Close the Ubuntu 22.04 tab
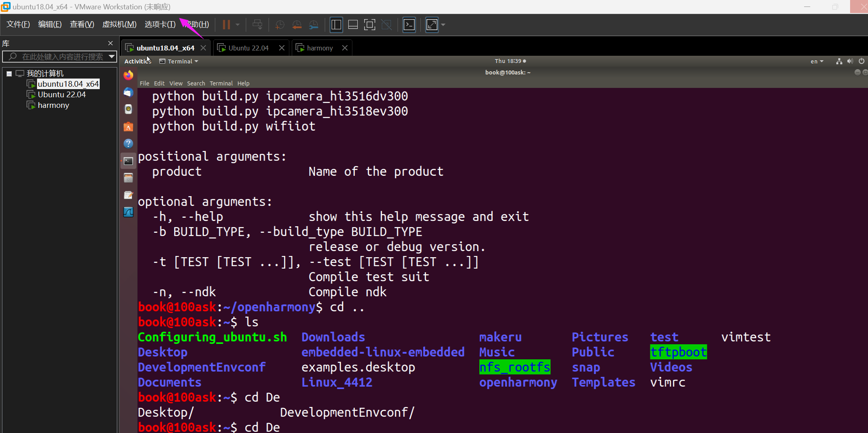Screen dimensions: 868x433 (x=282, y=48)
